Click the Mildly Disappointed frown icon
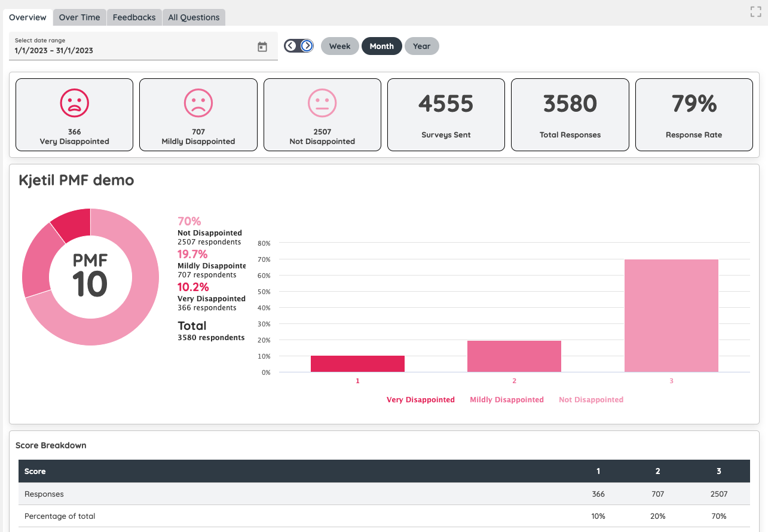This screenshot has height=532, width=768. point(198,103)
